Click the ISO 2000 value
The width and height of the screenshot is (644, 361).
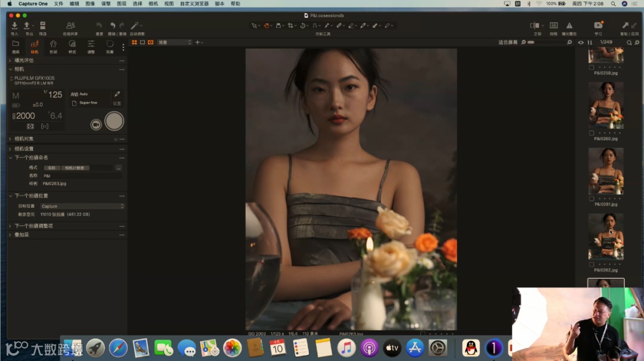click(24, 116)
